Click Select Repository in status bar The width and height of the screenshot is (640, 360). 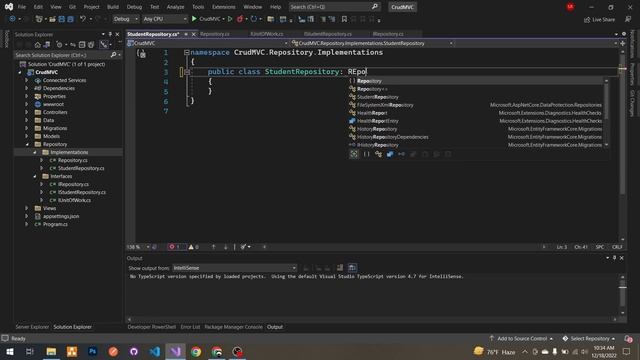coord(589,338)
